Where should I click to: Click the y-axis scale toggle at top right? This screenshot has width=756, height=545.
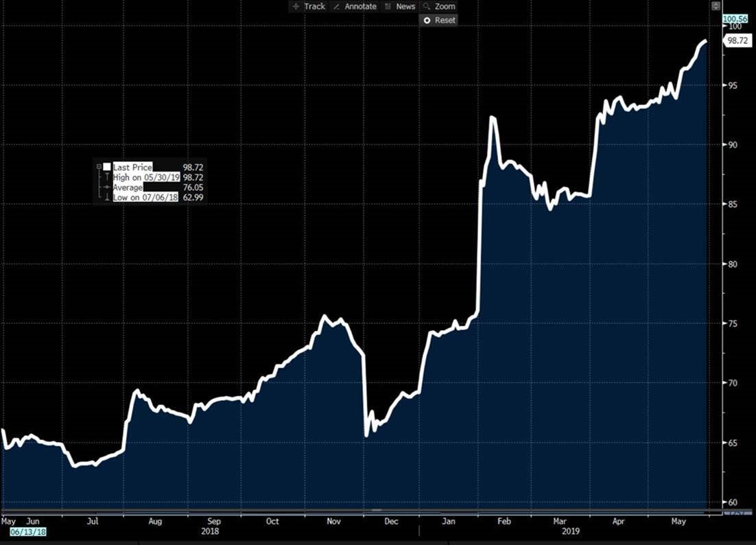[x=716, y=6]
